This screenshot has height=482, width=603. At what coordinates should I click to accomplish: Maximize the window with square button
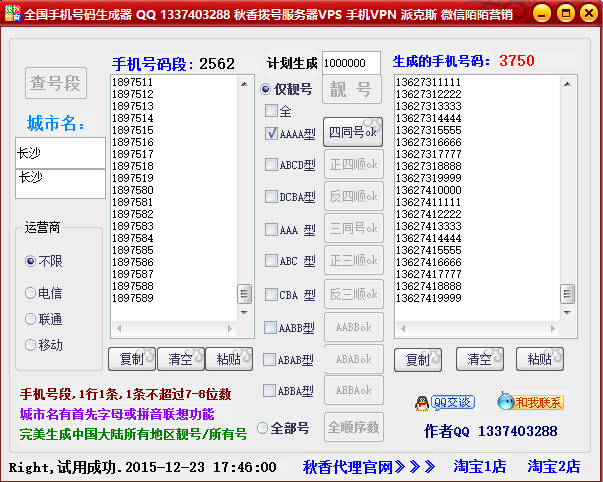[x=565, y=14]
